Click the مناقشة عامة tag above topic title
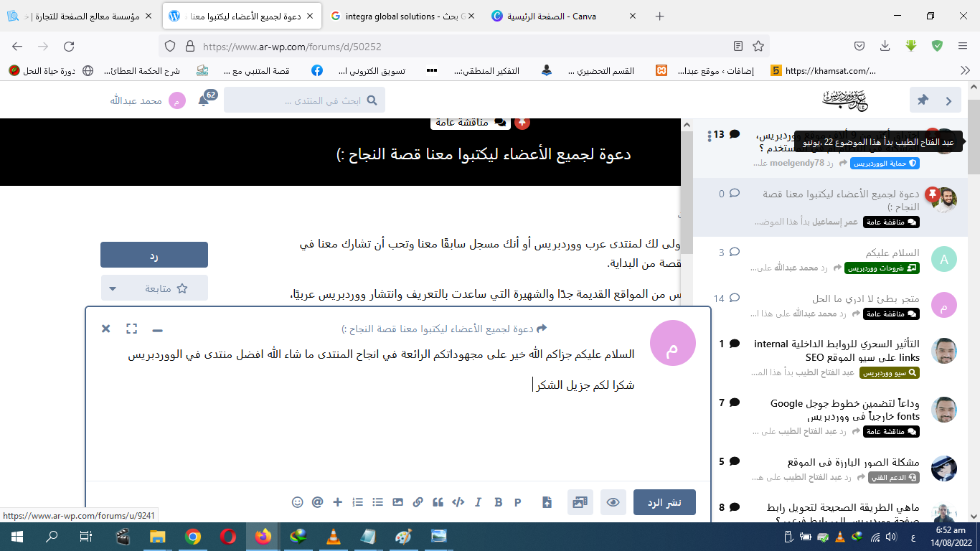 pos(471,123)
